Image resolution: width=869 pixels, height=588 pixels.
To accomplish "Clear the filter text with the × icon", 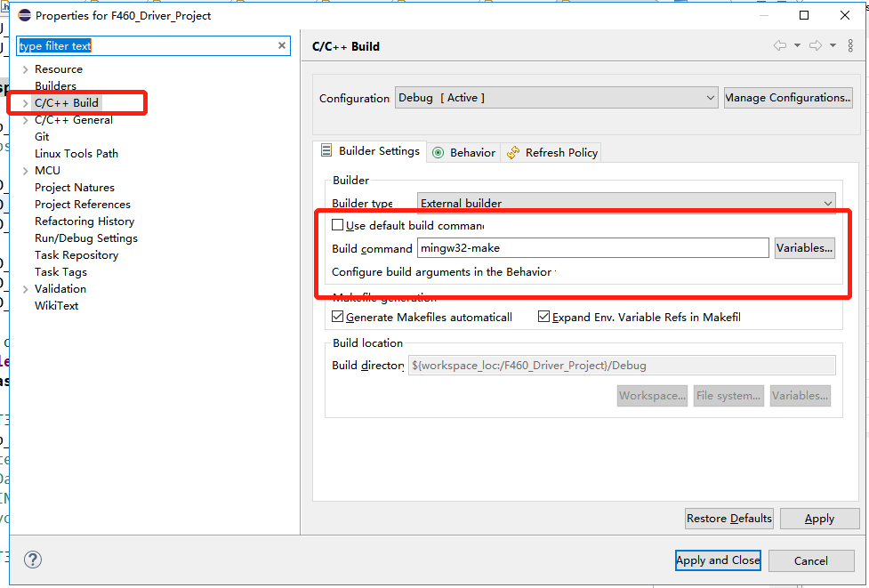I will click(282, 44).
